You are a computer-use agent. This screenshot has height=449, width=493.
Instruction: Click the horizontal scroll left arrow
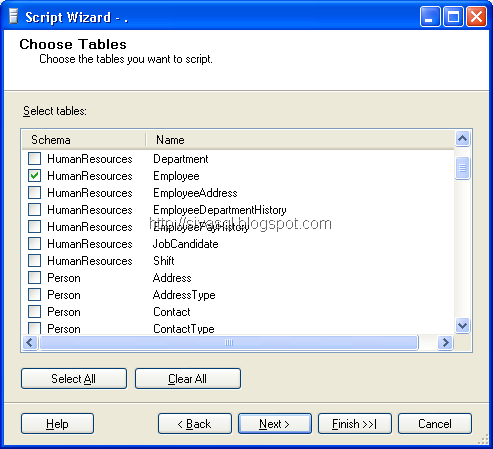coord(30,342)
